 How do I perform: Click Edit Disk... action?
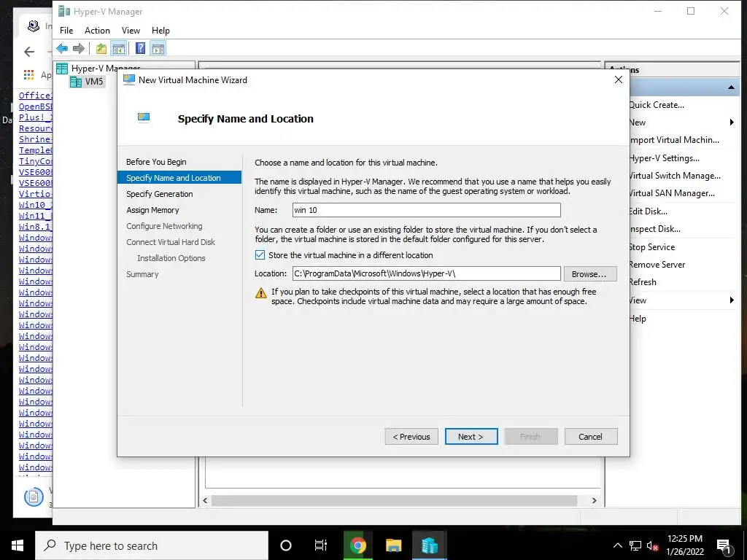pyautogui.click(x=649, y=211)
